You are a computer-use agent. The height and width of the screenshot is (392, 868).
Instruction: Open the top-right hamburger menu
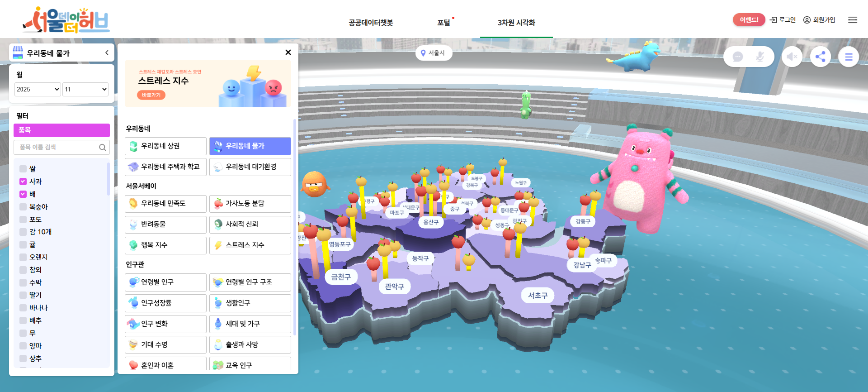coord(853,20)
